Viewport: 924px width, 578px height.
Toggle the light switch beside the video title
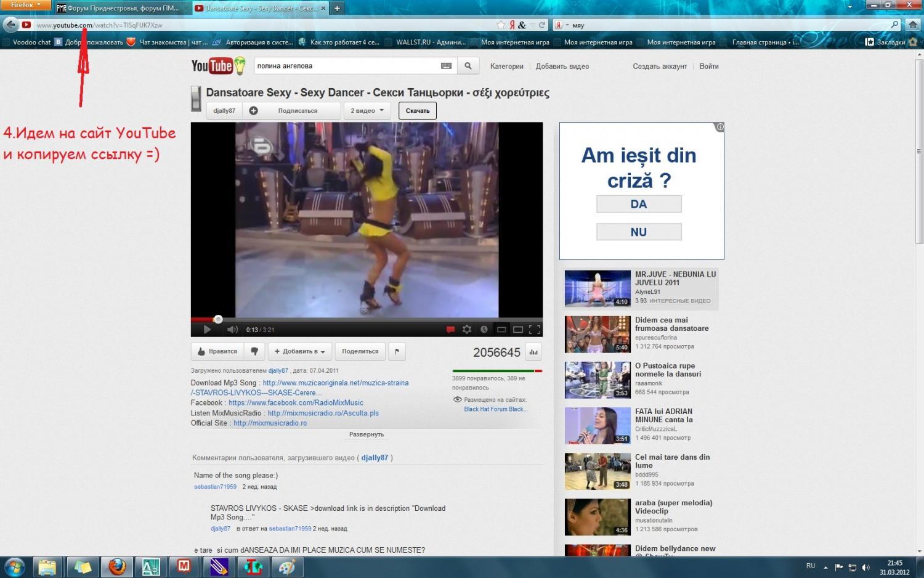[196, 99]
